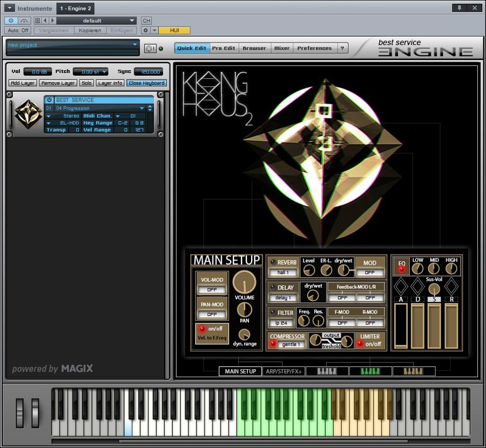Viewport: 486px width, 448px height.
Task: Click the plugin power bypass icon
Action: point(11,21)
